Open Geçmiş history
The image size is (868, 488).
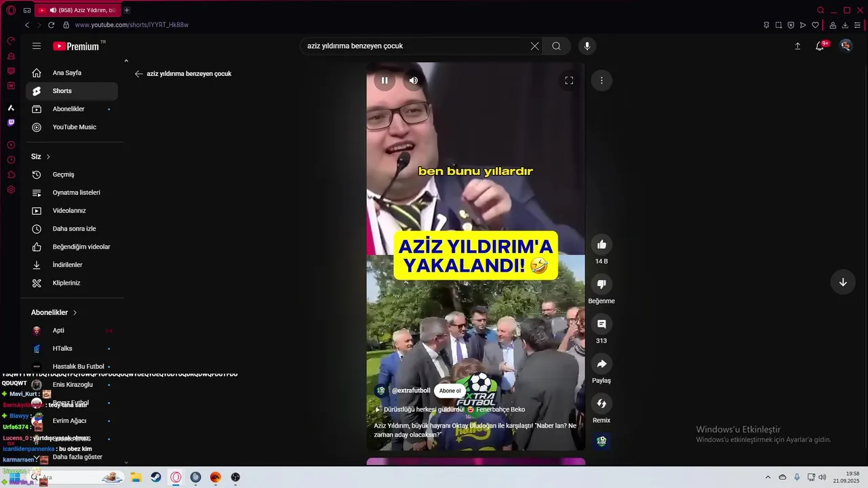click(71, 175)
